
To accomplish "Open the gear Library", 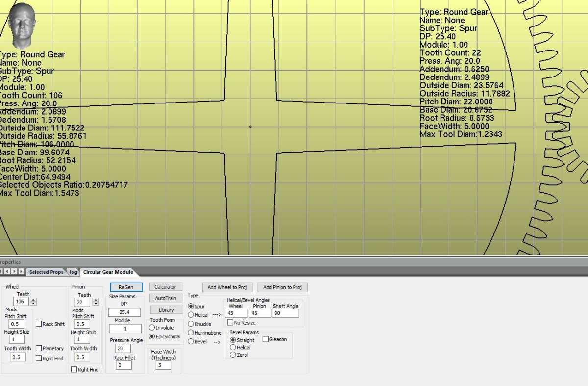I will click(166, 310).
